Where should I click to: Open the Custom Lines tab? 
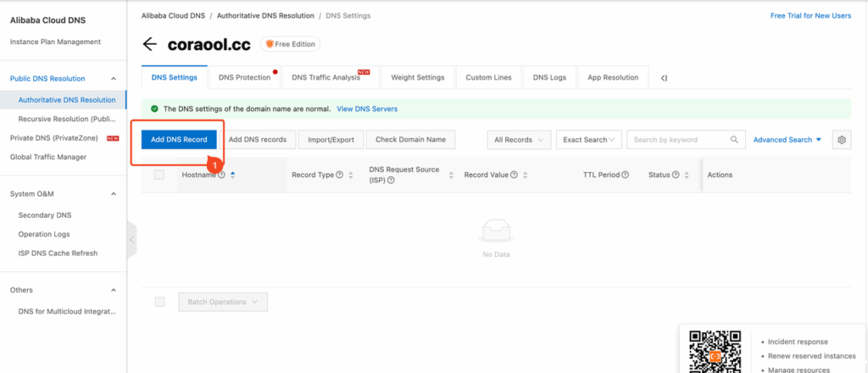coord(489,77)
